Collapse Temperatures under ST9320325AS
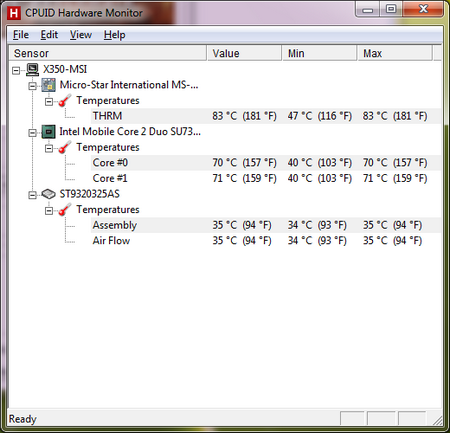This screenshot has height=433, width=450. click(49, 211)
